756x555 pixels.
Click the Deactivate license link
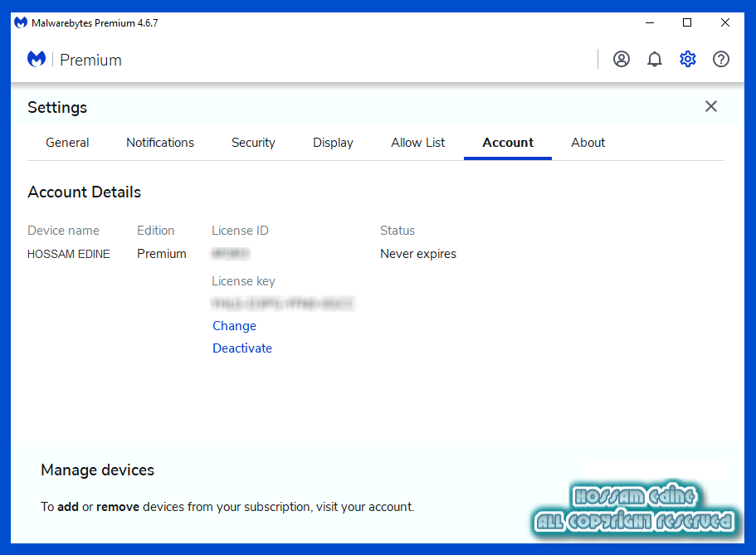tap(242, 348)
